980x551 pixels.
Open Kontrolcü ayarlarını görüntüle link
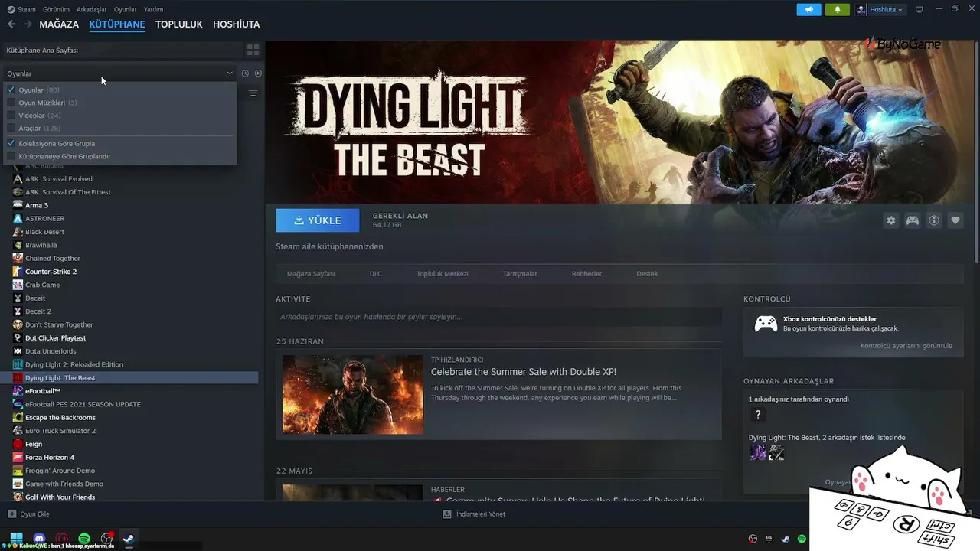coord(906,346)
